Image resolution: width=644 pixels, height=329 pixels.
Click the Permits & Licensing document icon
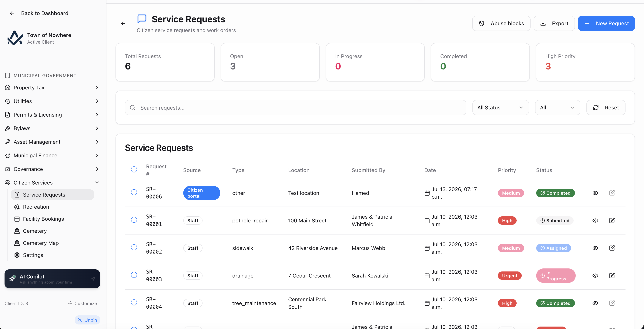[8, 115]
